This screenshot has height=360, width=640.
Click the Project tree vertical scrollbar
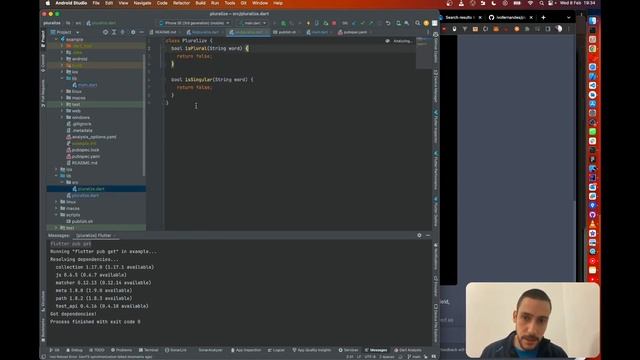click(144, 114)
